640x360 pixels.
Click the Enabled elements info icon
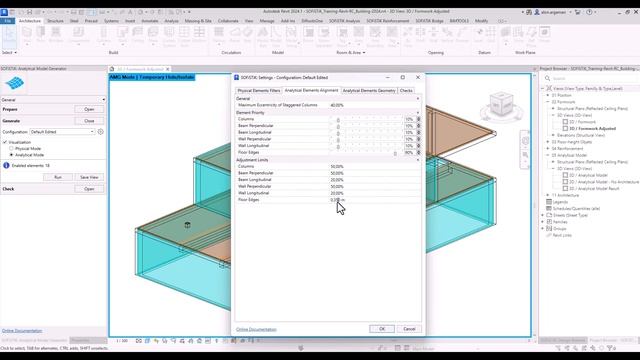point(6,165)
